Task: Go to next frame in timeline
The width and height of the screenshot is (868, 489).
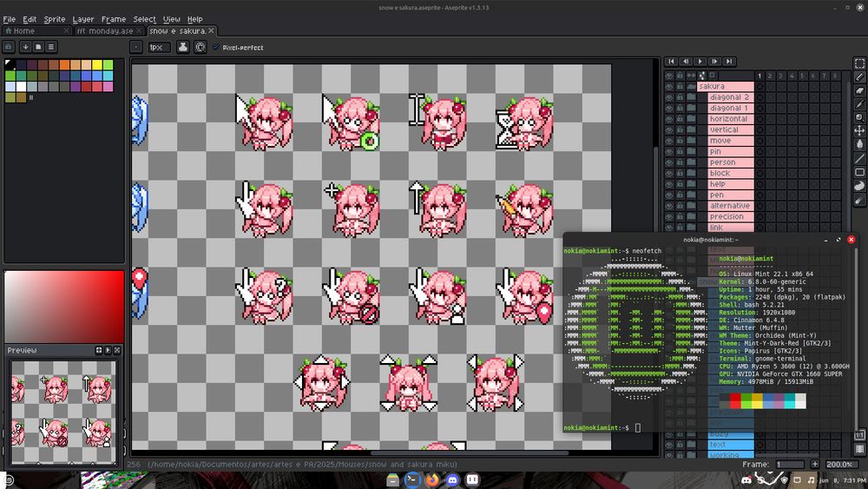Action: pyautogui.click(x=714, y=62)
